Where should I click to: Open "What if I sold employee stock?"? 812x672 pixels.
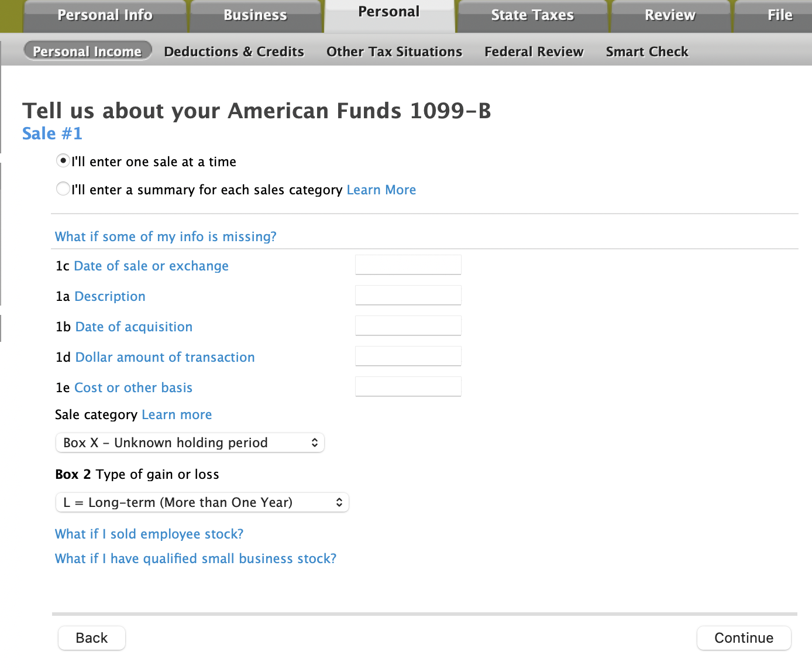[x=149, y=534]
